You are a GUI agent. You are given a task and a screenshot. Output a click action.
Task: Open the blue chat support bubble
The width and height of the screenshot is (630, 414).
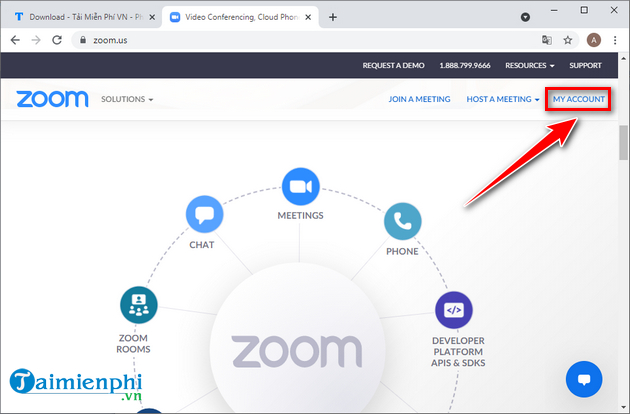(x=584, y=379)
